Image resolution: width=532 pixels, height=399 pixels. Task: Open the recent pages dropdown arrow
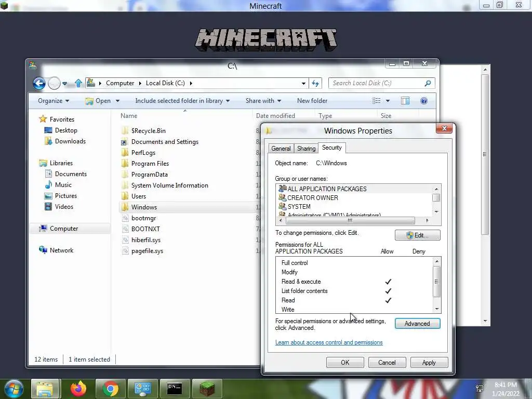[64, 84]
